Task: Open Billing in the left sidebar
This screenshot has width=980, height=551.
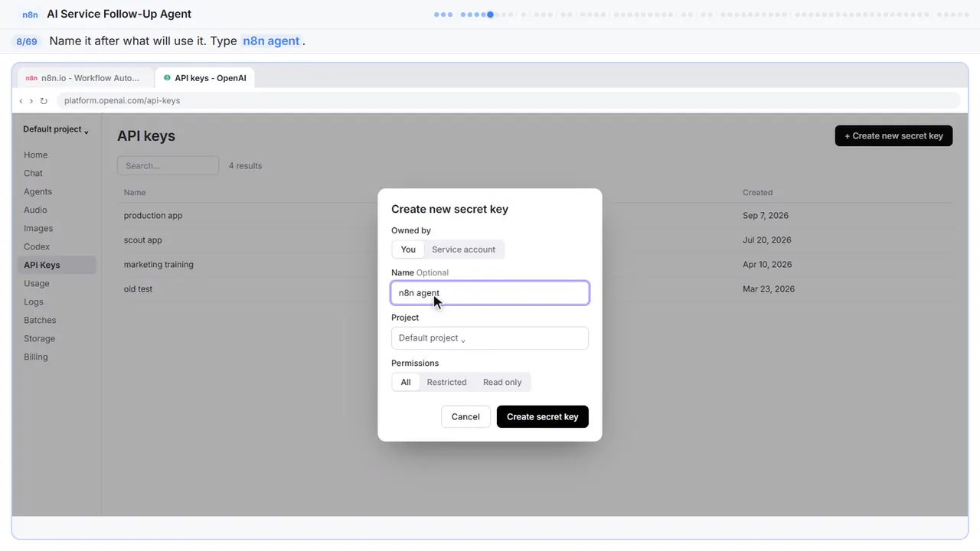Action: click(36, 357)
